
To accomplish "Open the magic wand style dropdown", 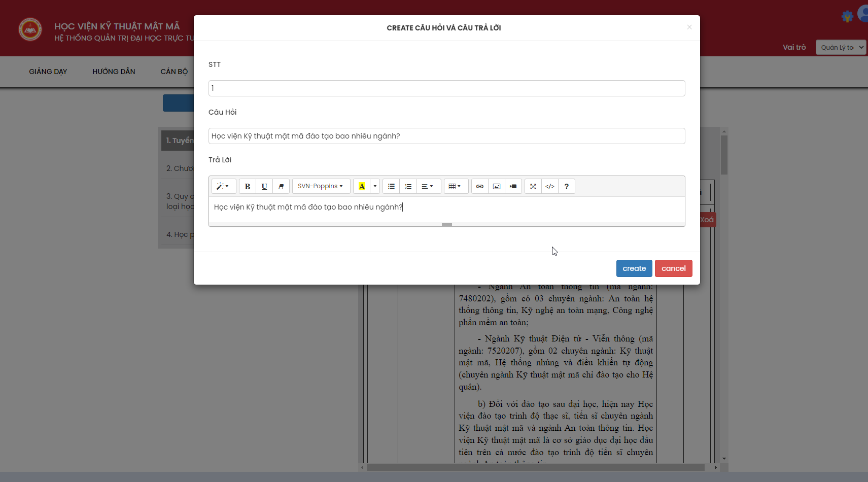I will (x=223, y=186).
